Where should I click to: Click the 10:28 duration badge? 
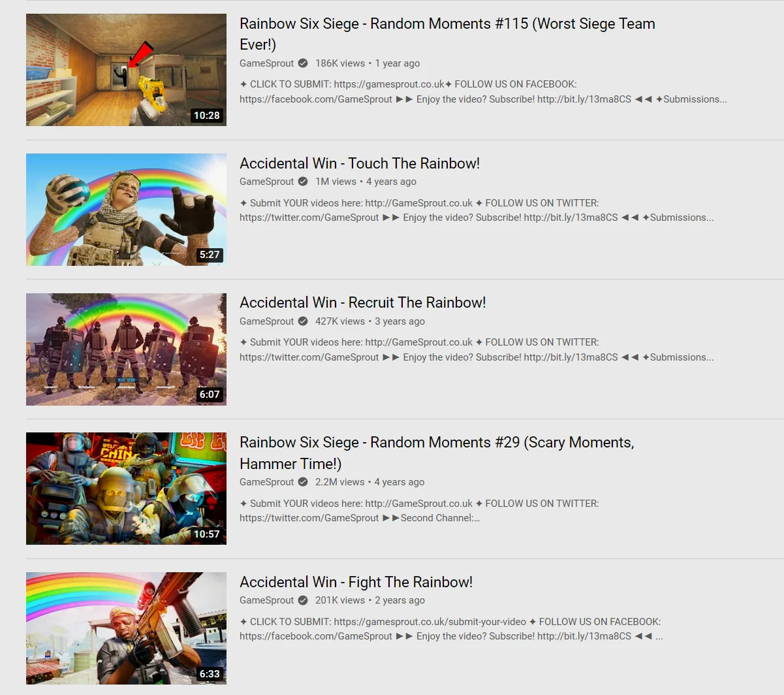coord(207,116)
